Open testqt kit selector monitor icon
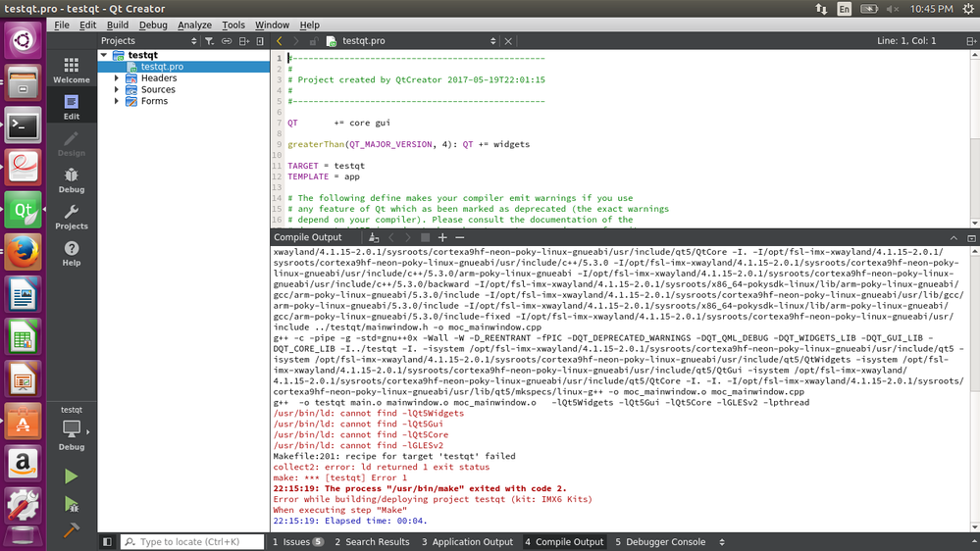The height and width of the screenshot is (551, 980). 72,428
